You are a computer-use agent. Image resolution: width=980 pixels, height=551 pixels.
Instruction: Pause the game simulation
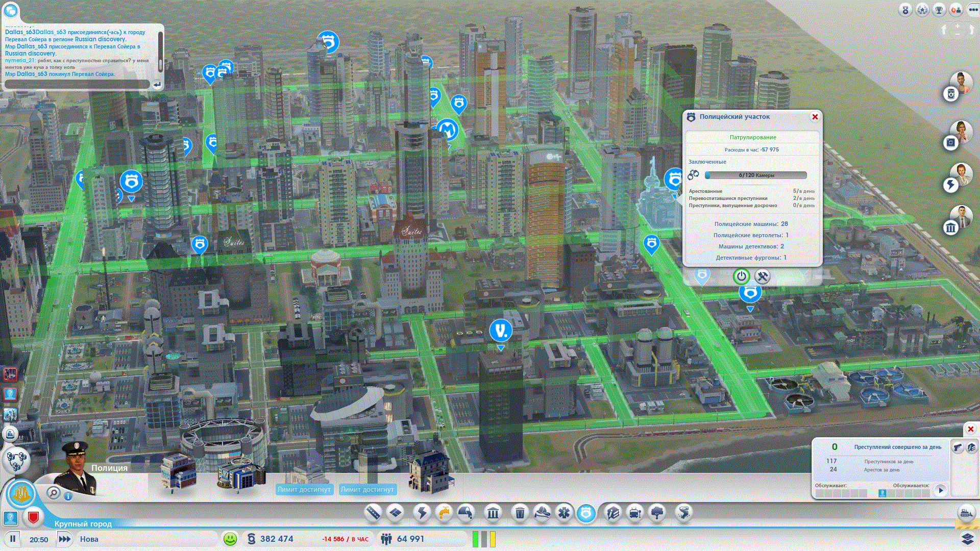click(13, 539)
